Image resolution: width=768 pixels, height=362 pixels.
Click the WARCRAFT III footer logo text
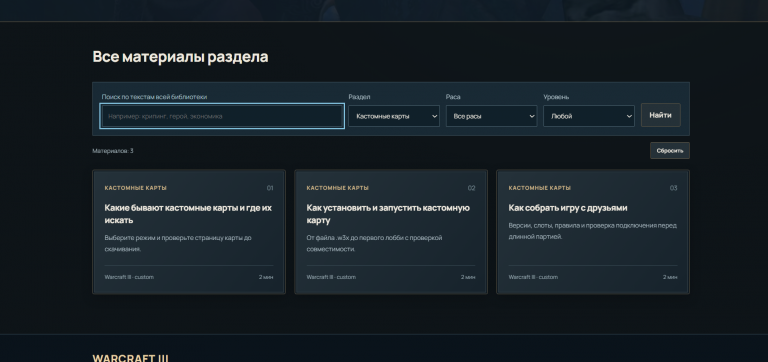(130, 358)
